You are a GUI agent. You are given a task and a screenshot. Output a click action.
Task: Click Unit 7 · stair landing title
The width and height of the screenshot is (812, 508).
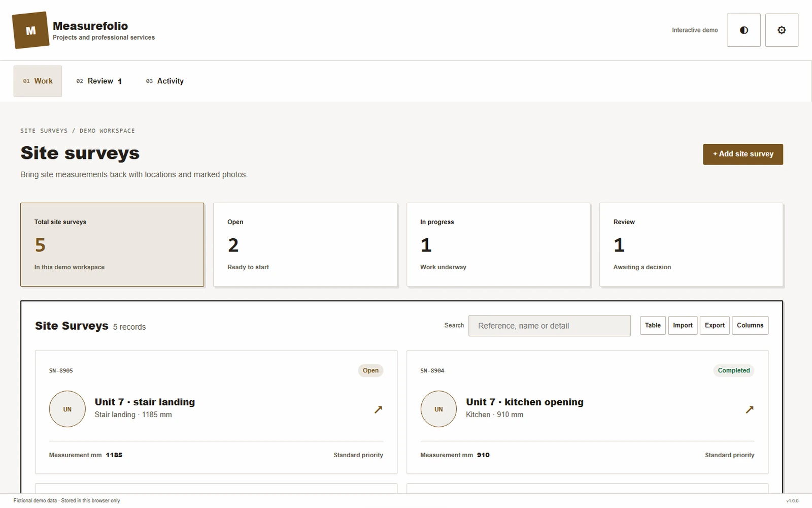(x=145, y=402)
